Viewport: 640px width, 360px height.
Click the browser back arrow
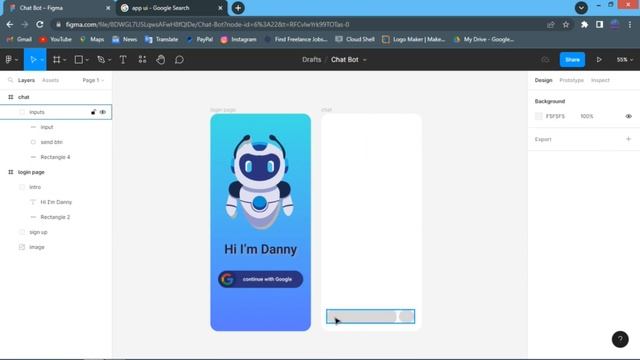pos(10,24)
